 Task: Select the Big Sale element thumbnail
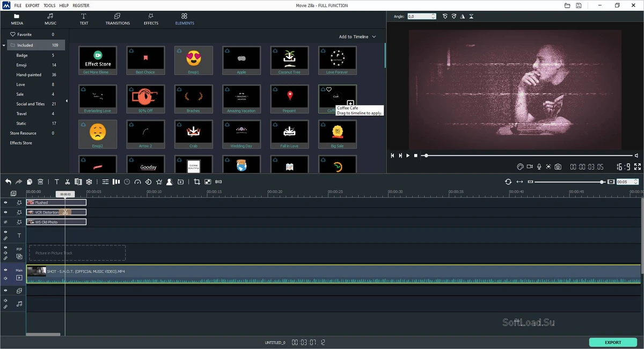[x=337, y=134]
